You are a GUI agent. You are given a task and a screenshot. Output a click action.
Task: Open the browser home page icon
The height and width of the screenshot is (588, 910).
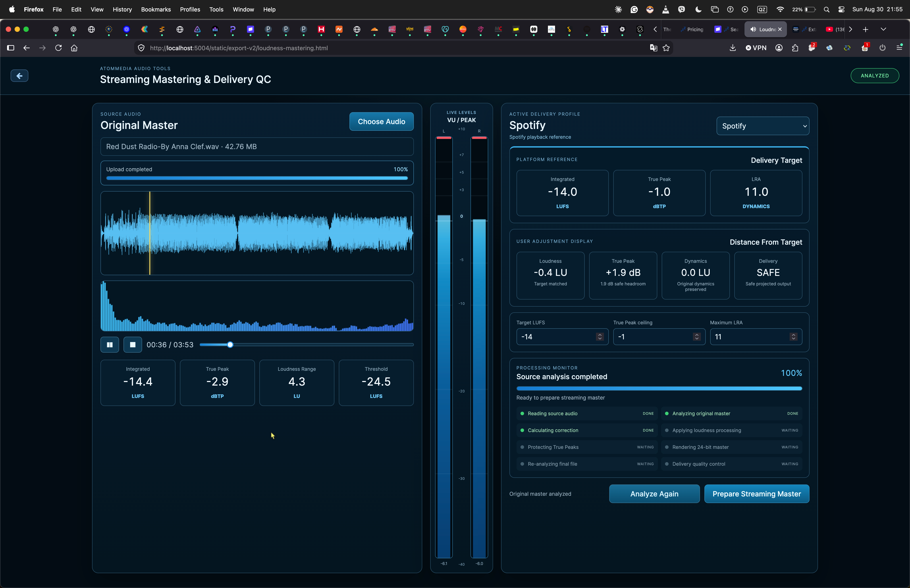pos(74,48)
